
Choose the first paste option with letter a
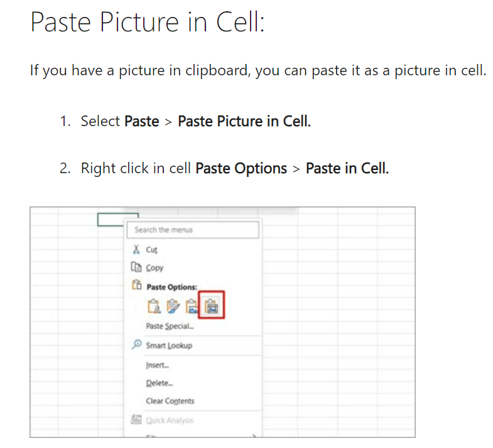pyautogui.click(x=153, y=306)
